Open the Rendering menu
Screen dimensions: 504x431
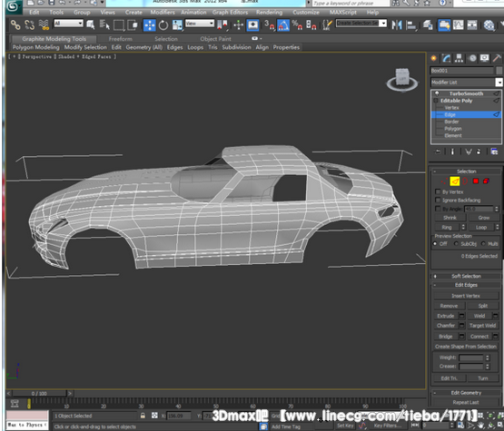[x=270, y=12]
